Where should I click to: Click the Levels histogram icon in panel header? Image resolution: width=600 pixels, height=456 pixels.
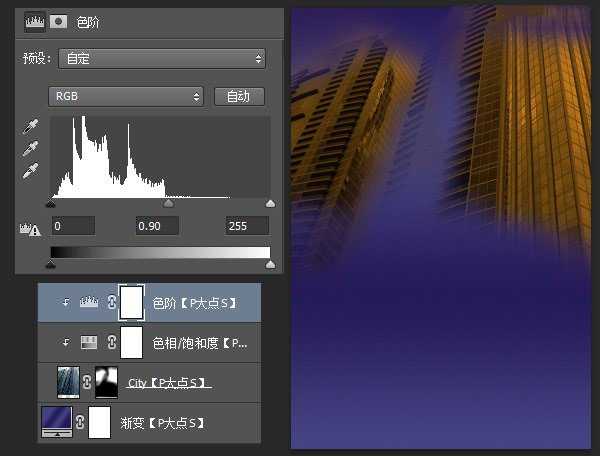click(34, 21)
